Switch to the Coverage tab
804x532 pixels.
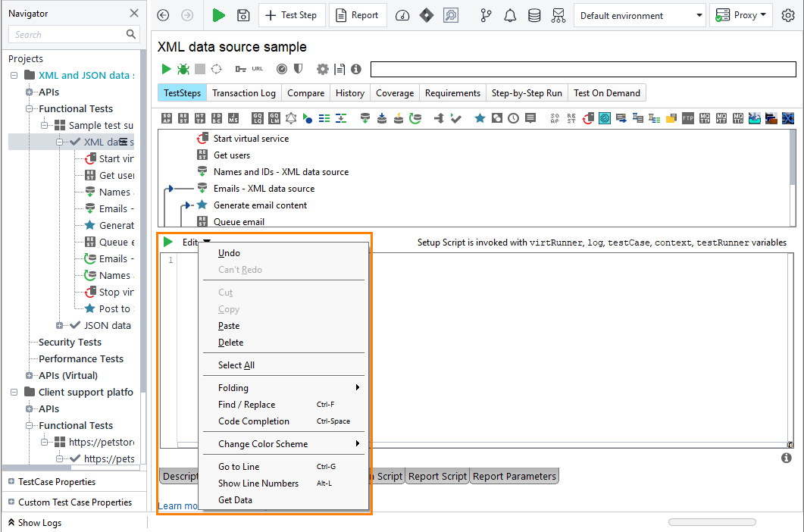tap(395, 93)
